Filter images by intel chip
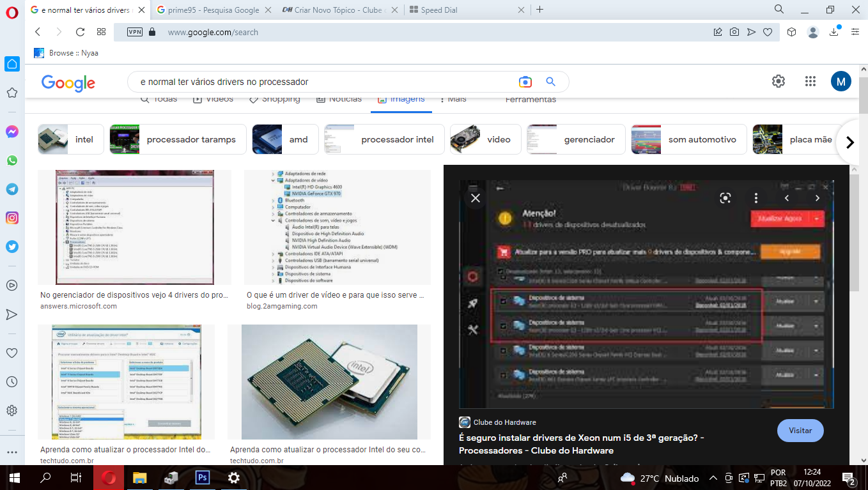The height and width of the screenshot is (490, 868). click(70, 139)
